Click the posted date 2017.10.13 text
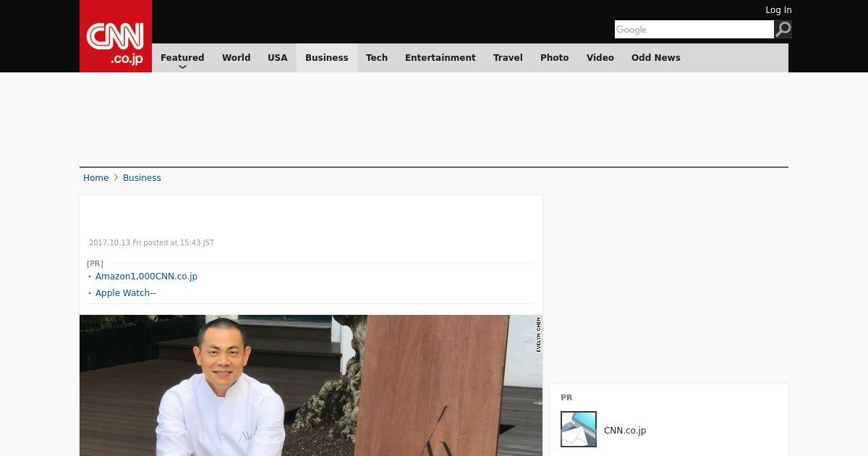 (x=151, y=243)
